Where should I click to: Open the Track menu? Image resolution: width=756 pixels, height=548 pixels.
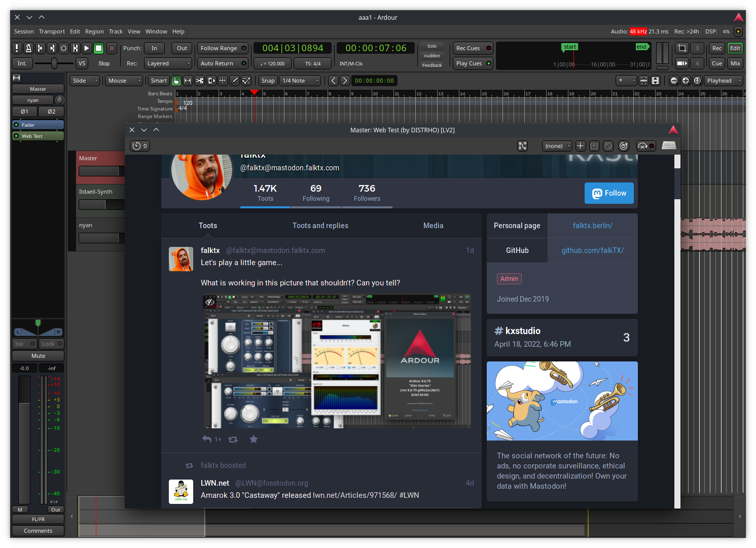pyautogui.click(x=116, y=31)
